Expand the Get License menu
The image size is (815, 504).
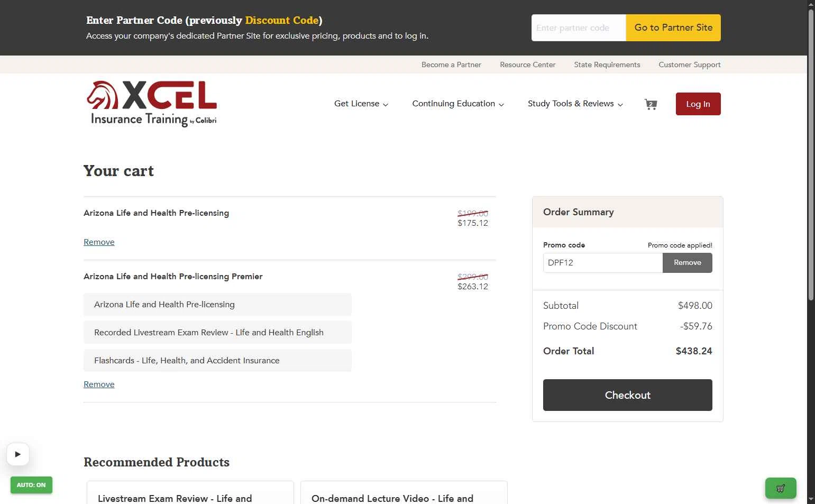(x=361, y=104)
